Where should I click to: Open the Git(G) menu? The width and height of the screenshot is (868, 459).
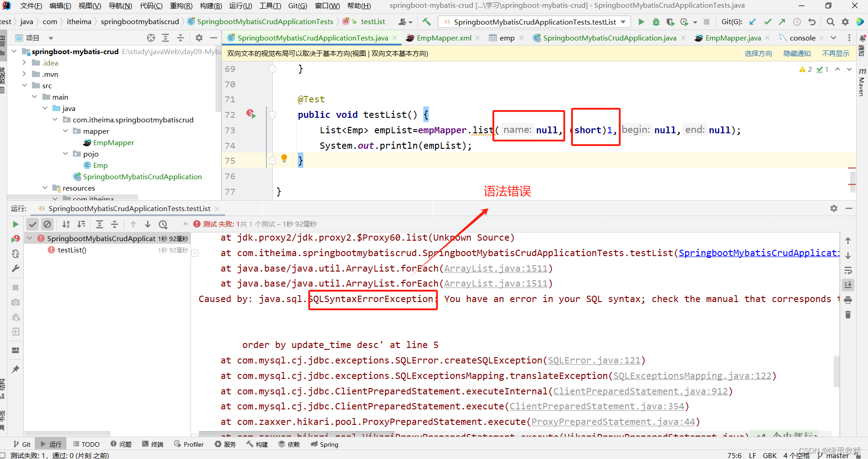point(297,5)
